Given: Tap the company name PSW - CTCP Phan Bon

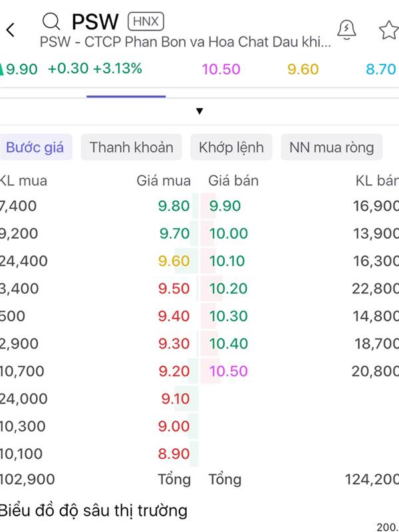Looking at the screenshot, I should (185, 42).
